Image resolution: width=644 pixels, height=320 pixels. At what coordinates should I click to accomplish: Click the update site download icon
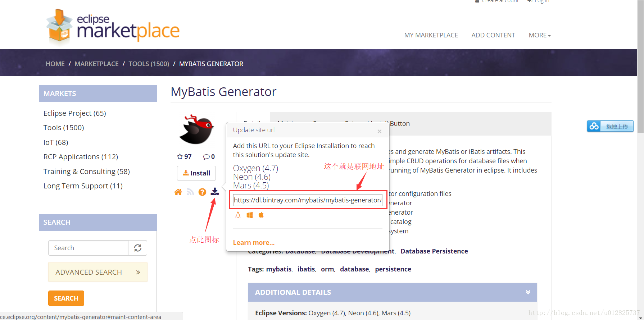pyautogui.click(x=215, y=192)
